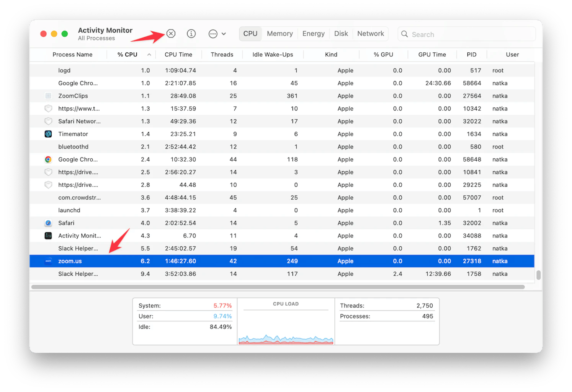Select the Slack Helper row with 5.5 CPU
This screenshot has width=572, height=392.
click(x=282, y=249)
